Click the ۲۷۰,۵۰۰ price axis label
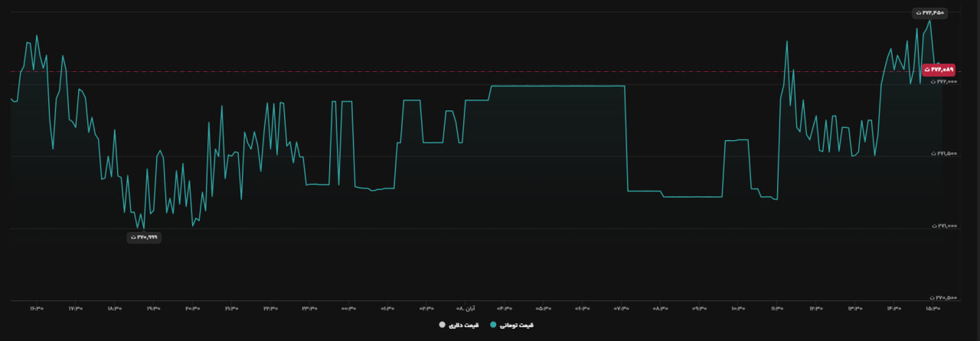Image resolution: width=980 pixels, height=341 pixels. [944, 298]
